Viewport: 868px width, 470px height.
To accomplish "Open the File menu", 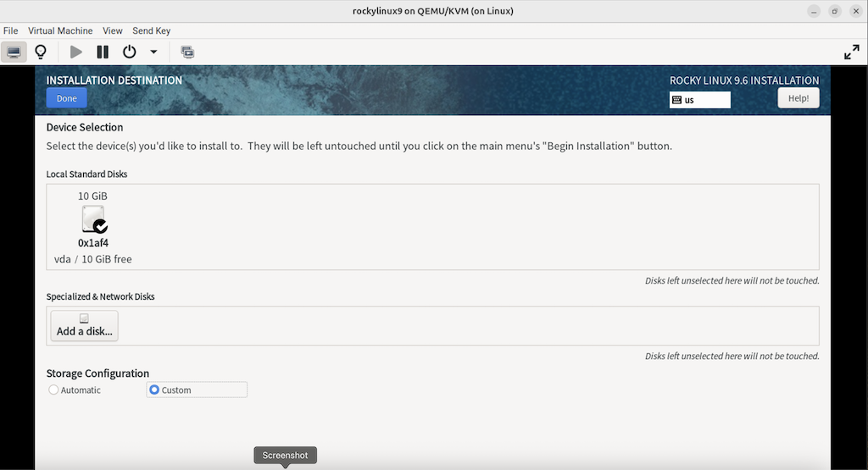I will pos(10,31).
